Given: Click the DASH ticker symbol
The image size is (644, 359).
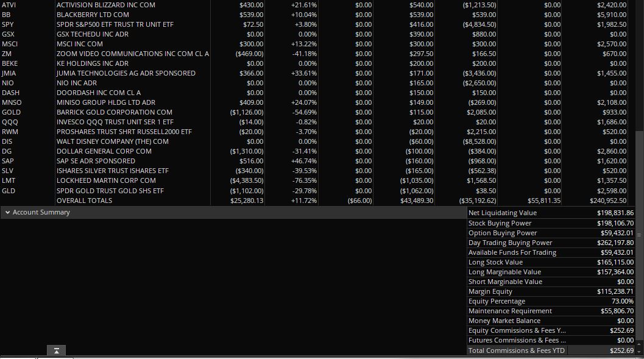Looking at the screenshot, I should [11, 93].
